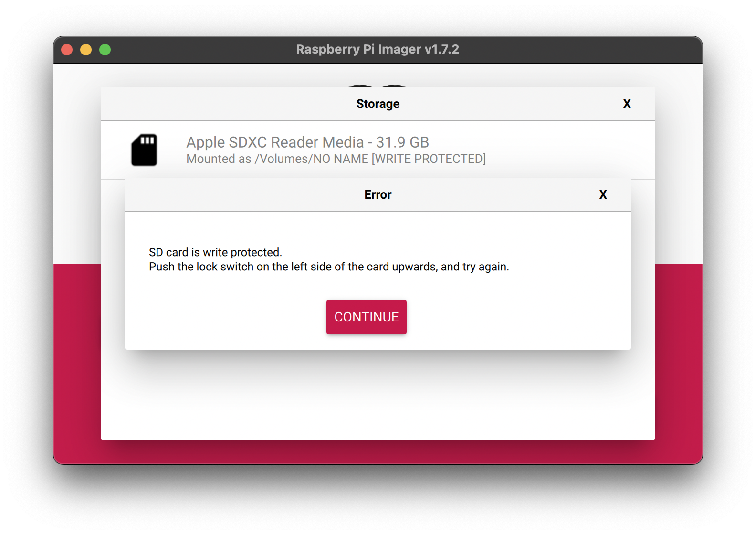This screenshot has width=756, height=535.
Task: Minimize the window using yellow button
Action: pos(86,50)
